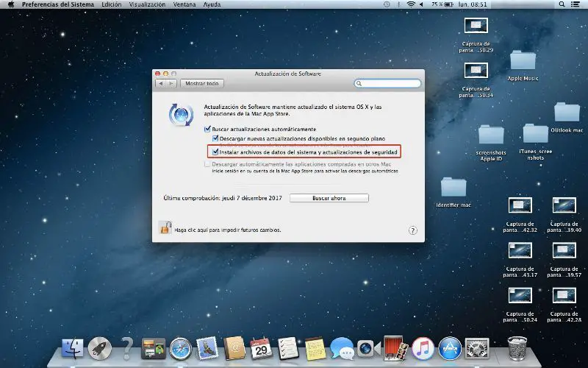Open Bluetooth status menu icon

click(x=399, y=4)
